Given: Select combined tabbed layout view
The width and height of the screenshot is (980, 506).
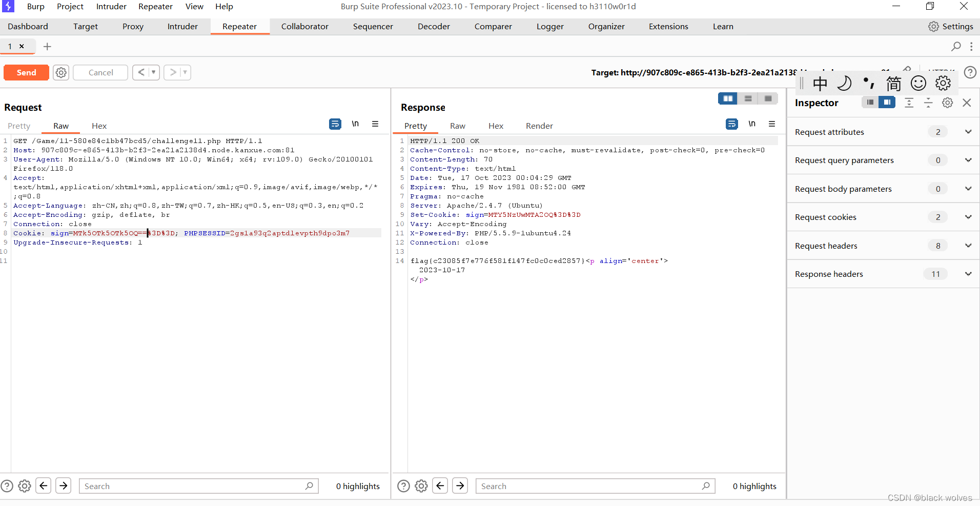Looking at the screenshot, I should click(768, 98).
